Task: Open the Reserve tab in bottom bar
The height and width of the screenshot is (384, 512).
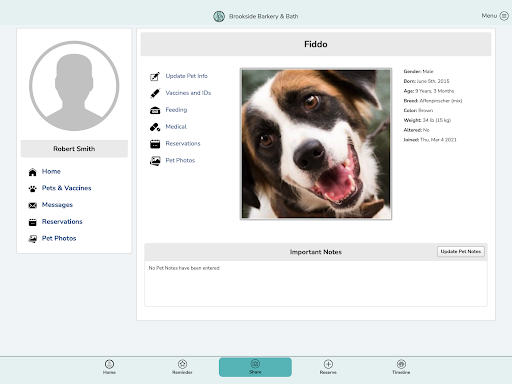Action: [328, 367]
